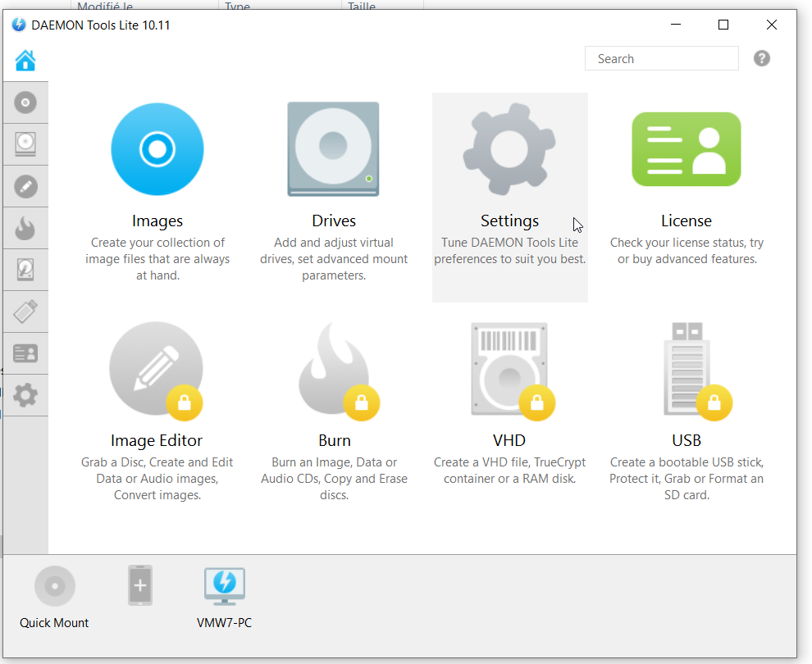This screenshot has width=812, height=664.
Task: Click the DAEMON Tools title bar logo
Action: 19,25
